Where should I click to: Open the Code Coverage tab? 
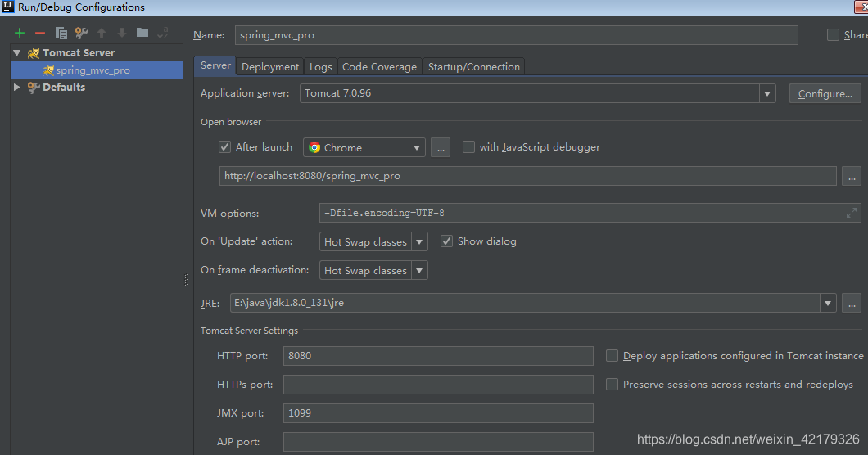point(379,66)
